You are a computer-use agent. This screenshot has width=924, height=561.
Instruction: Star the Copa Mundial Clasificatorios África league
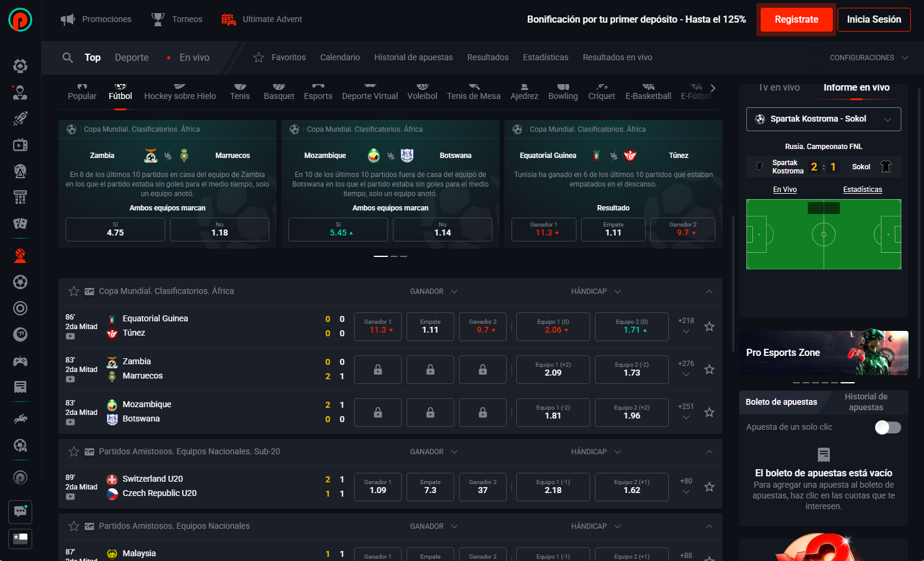[74, 292]
